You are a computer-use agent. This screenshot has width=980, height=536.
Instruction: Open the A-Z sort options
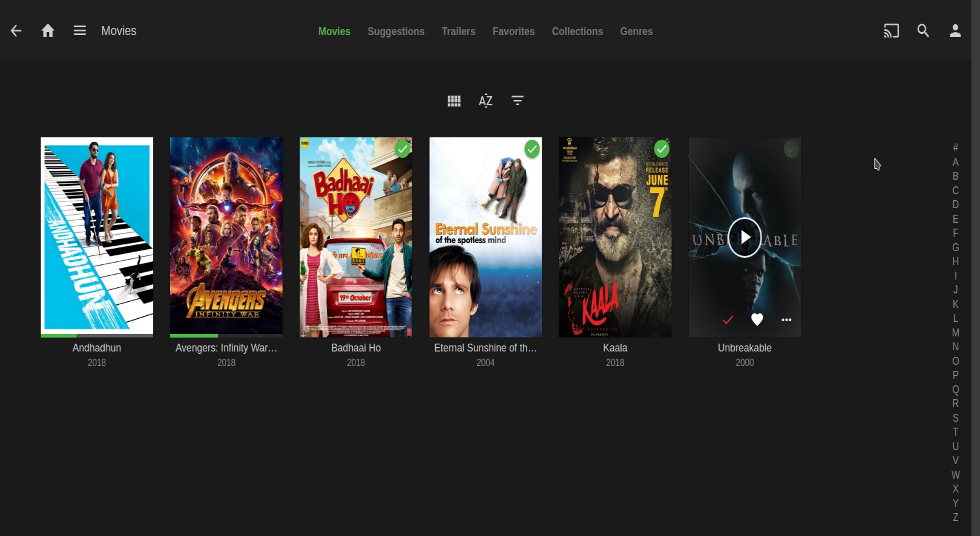pos(485,101)
